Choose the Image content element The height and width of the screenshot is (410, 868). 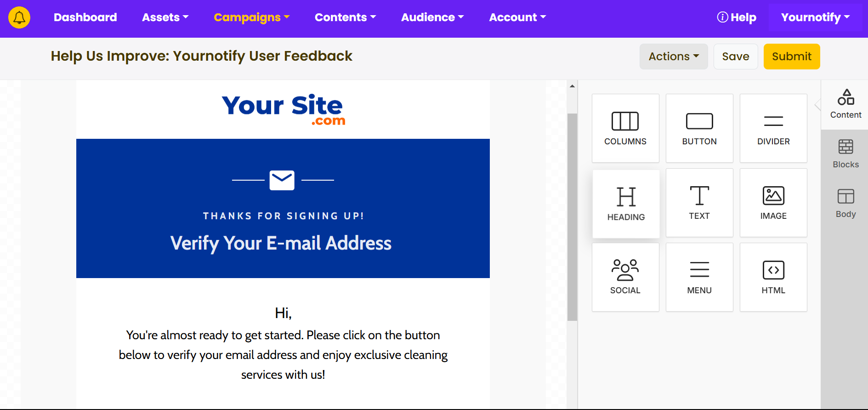click(x=773, y=203)
